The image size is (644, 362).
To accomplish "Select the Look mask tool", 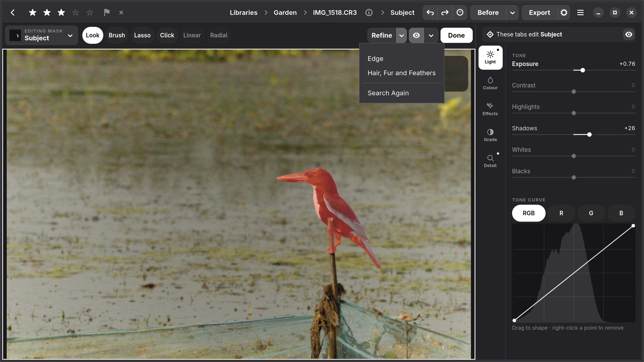I will pyautogui.click(x=93, y=35).
